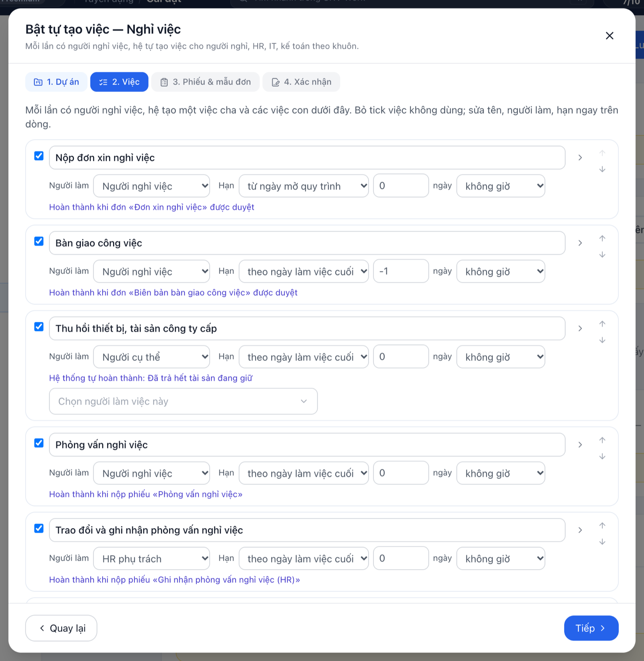Image resolution: width=644 pixels, height=661 pixels.
Task: Uncheck 'Thu hồi thiết bị, tài sản' task
Action: click(39, 327)
